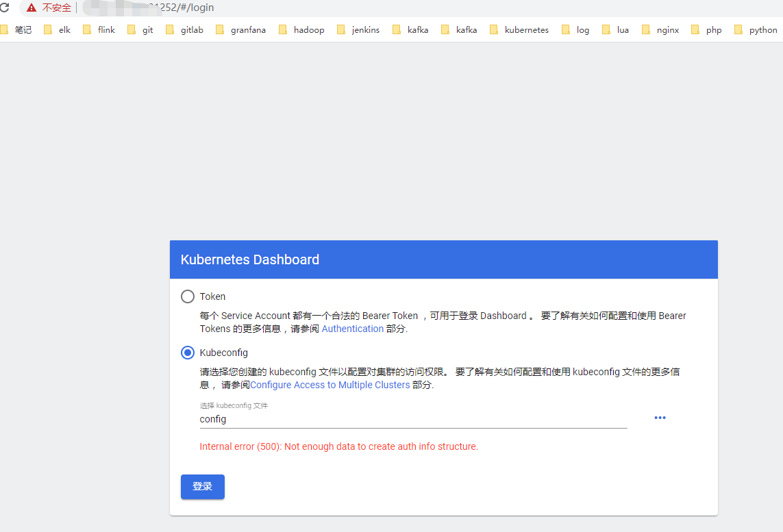Open the lua bookmark folder
Image resolution: width=783 pixels, height=532 pixels.
(x=615, y=30)
